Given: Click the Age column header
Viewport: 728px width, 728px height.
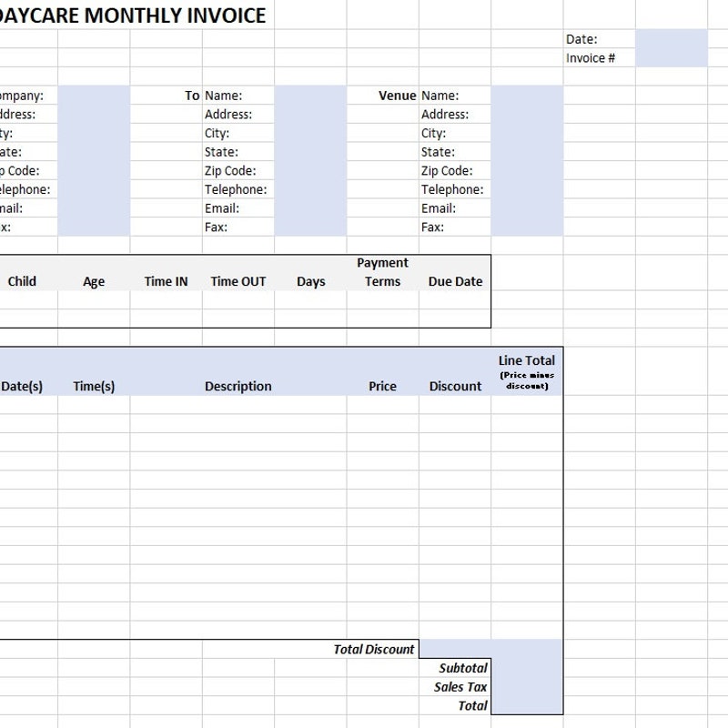Looking at the screenshot, I should 92,281.
